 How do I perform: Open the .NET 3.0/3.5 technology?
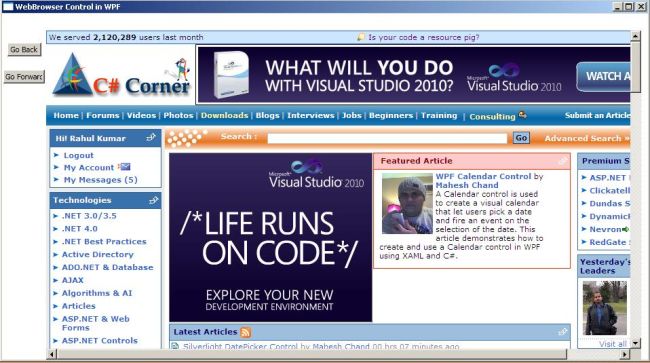pyautogui.click(x=89, y=216)
